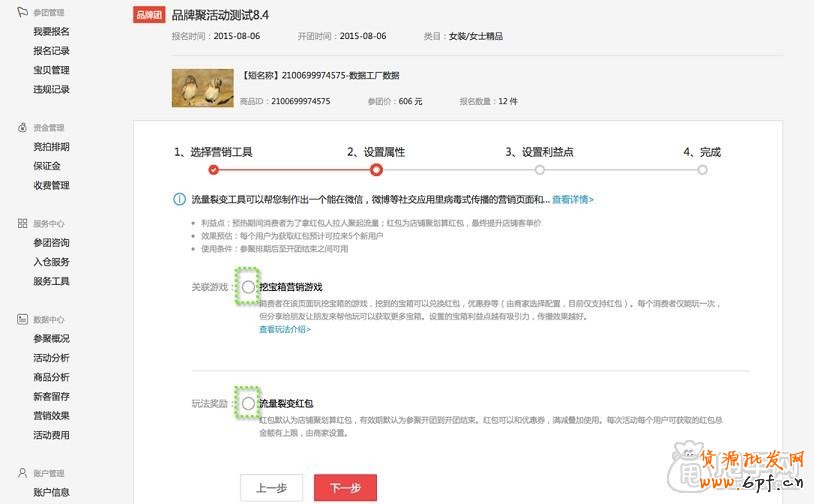Open the 查看详情 link
This screenshot has width=814, height=504.
pos(573,200)
